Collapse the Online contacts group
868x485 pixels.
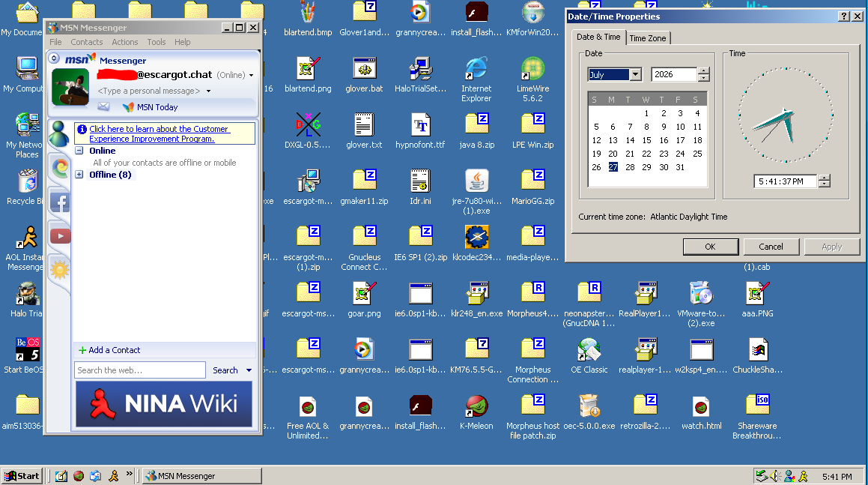(79, 151)
